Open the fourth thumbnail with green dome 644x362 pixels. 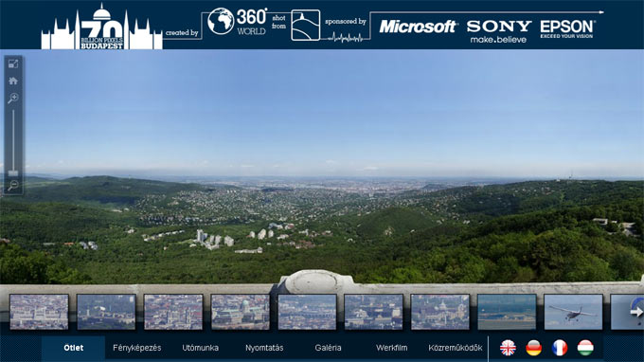pos(240,312)
